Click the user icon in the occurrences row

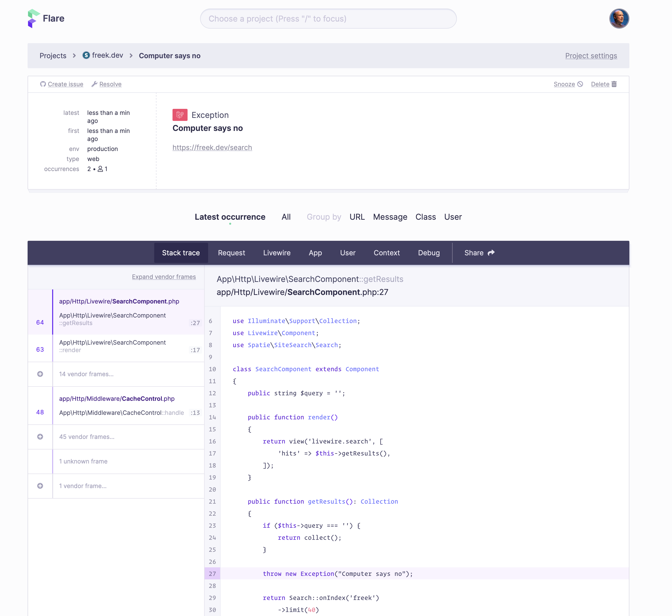[x=100, y=169]
